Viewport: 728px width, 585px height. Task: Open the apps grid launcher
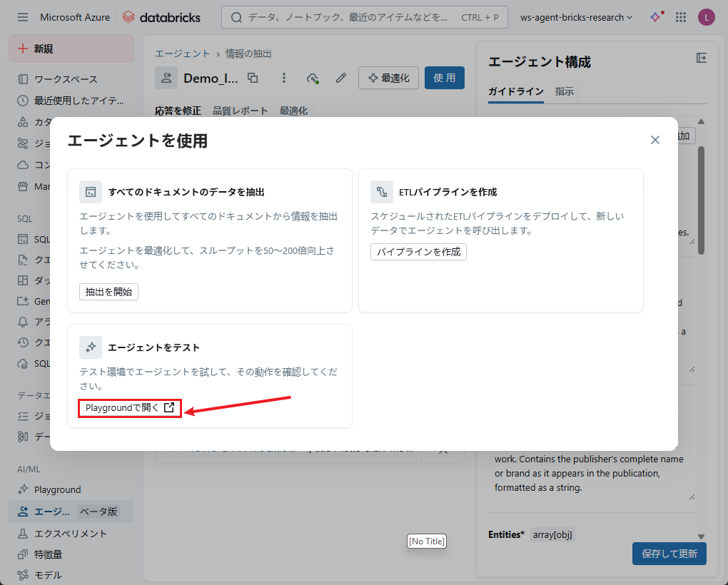(x=681, y=17)
